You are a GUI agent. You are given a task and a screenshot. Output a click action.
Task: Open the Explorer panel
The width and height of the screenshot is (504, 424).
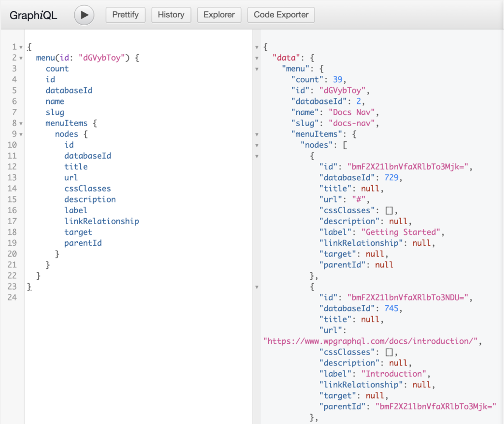pyautogui.click(x=219, y=15)
